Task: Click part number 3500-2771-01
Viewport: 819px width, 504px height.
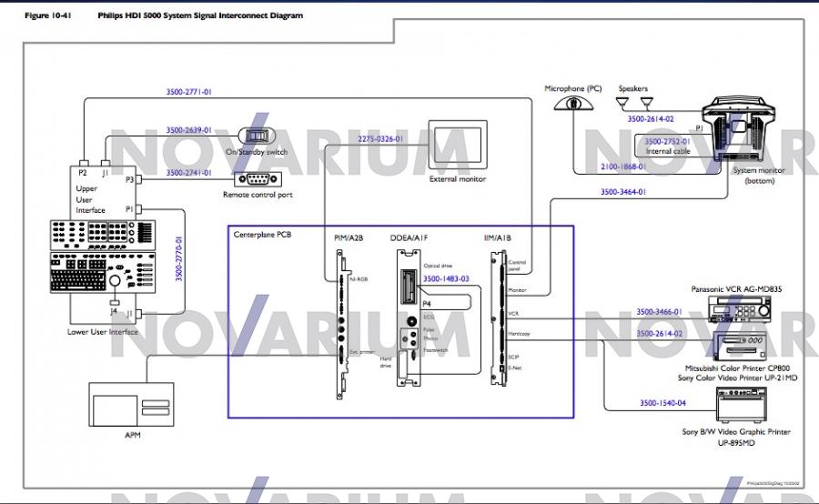Action: point(188,92)
